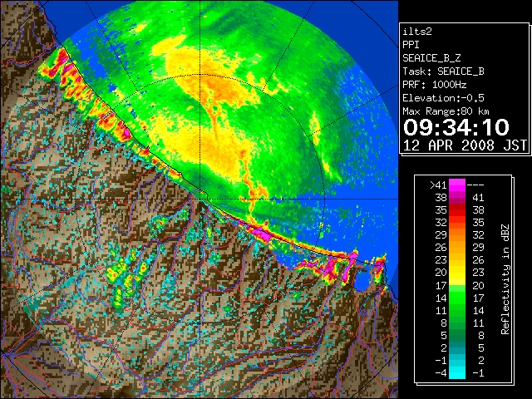The width and height of the screenshot is (532, 399).
Task: Pick the red swatch in the 35/38 legend row
Action: (x=457, y=210)
